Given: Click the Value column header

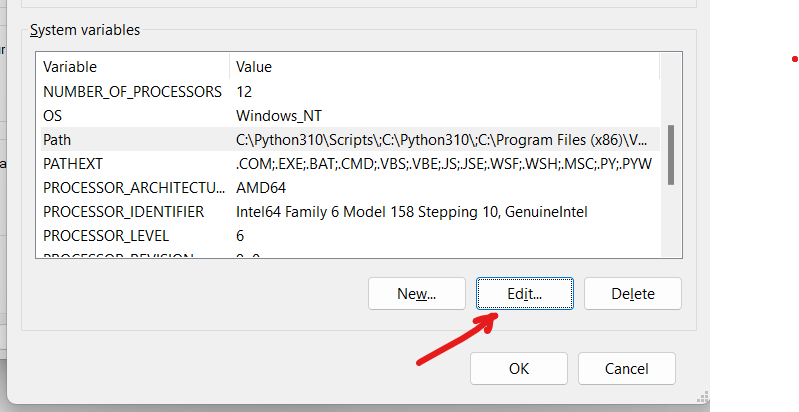Looking at the screenshot, I should click(254, 67).
